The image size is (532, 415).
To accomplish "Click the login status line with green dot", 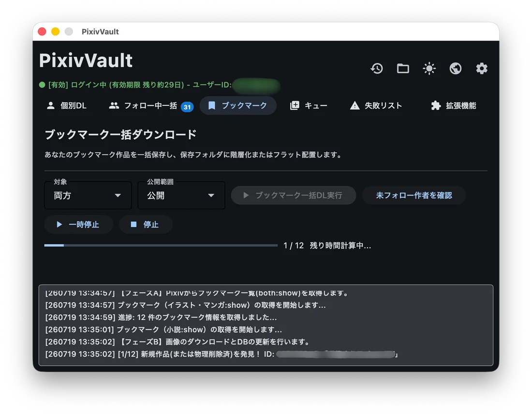I will tap(160, 85).
